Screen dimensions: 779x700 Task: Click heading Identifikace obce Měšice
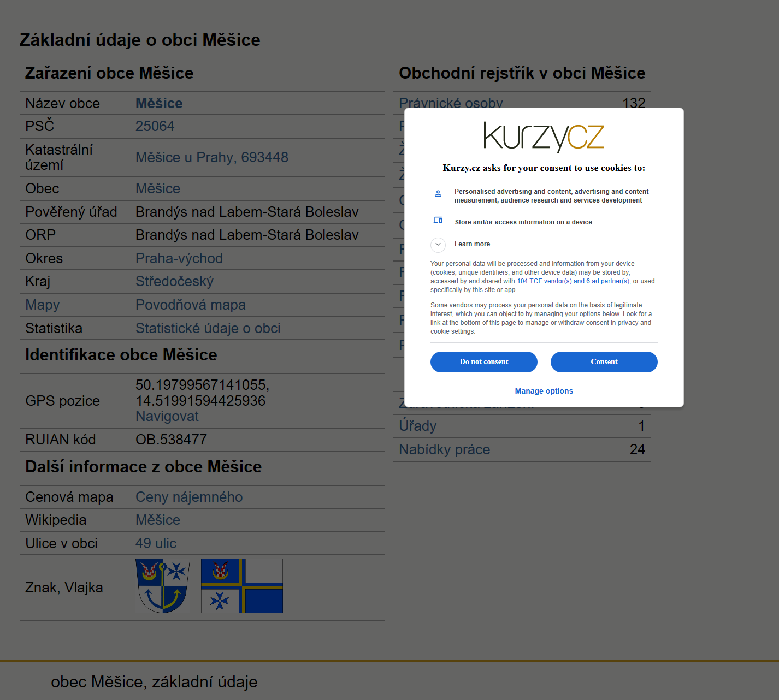[121, 355]
